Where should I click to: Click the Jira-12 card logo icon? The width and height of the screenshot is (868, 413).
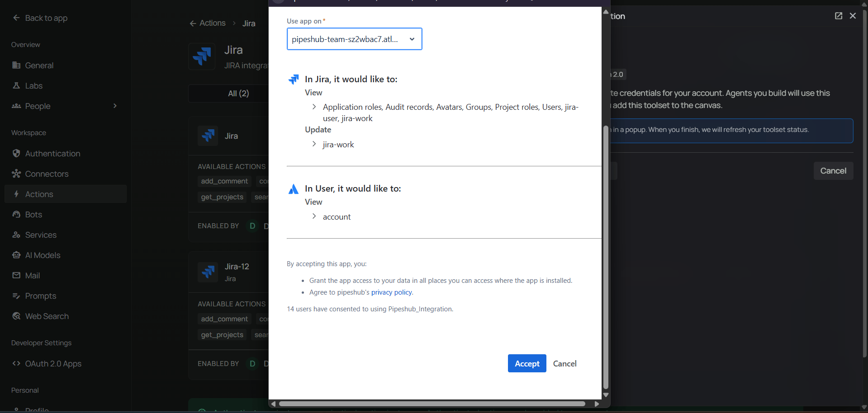point(208,272)
